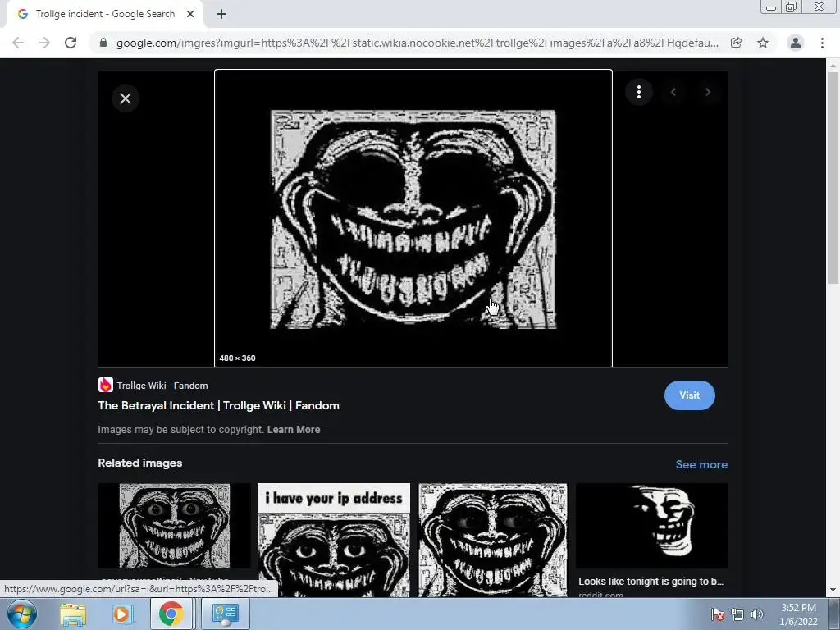Reload the current page
Viewport: 840px width, 630px height.
click(x=71, y=43)
